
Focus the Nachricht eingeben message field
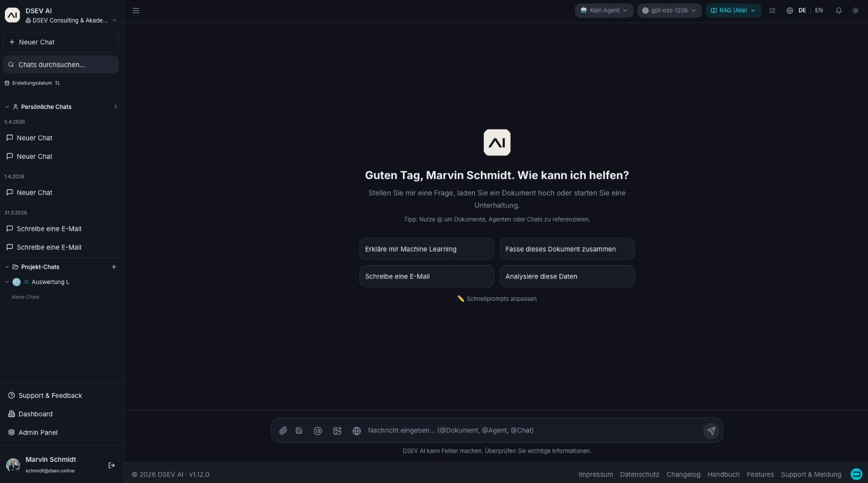[532, 430]
